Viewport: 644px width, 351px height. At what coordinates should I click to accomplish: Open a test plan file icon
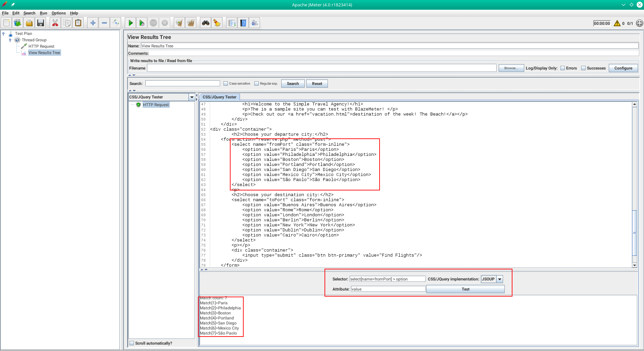pyautogui.click(x=29, y=23)
